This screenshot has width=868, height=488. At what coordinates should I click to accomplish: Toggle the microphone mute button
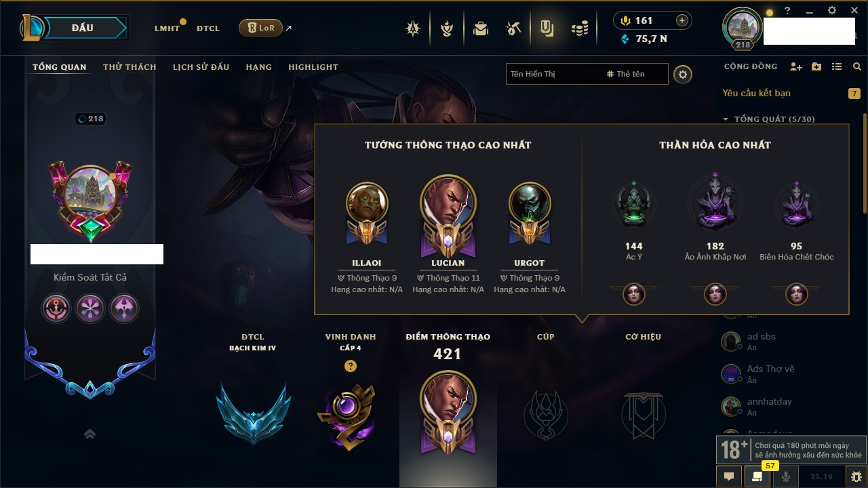click(786, 476)
